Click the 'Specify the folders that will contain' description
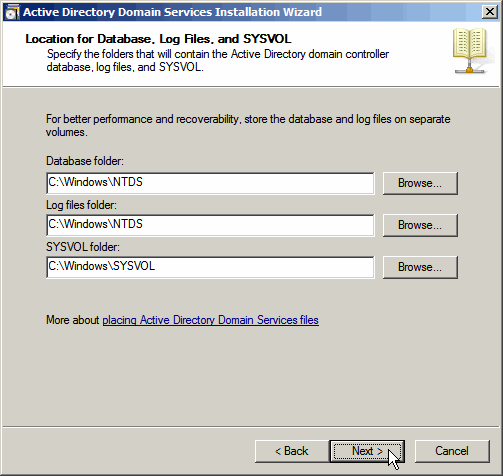This screenshot has width=503, height=476. [218, 61]
